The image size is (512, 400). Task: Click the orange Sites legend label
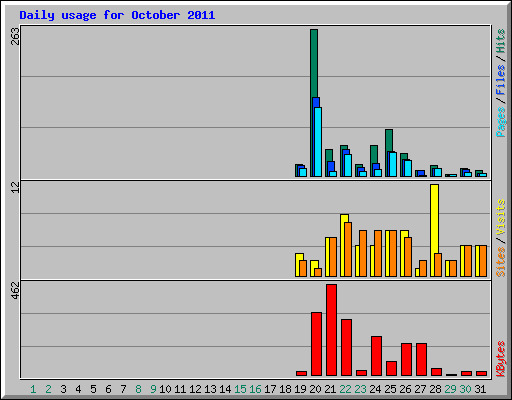501,262
